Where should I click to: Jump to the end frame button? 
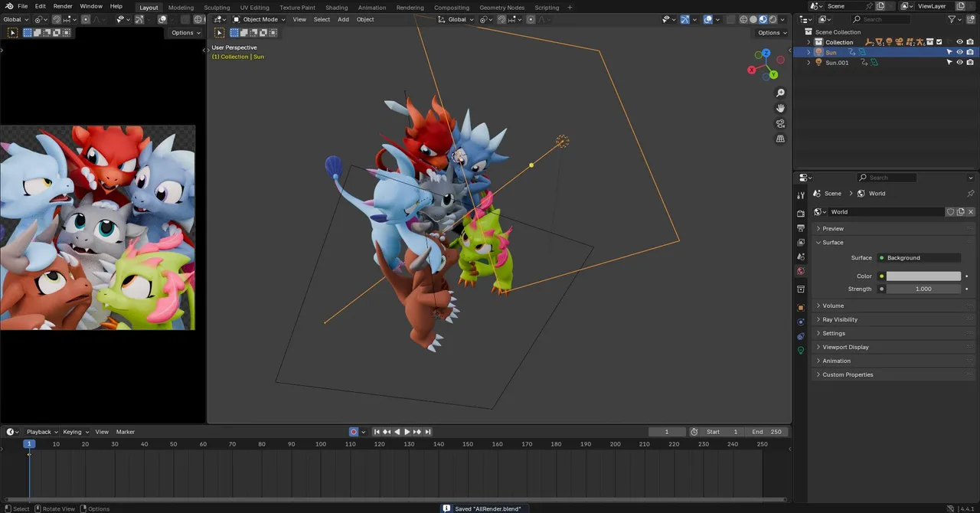[x=428, y=432]
